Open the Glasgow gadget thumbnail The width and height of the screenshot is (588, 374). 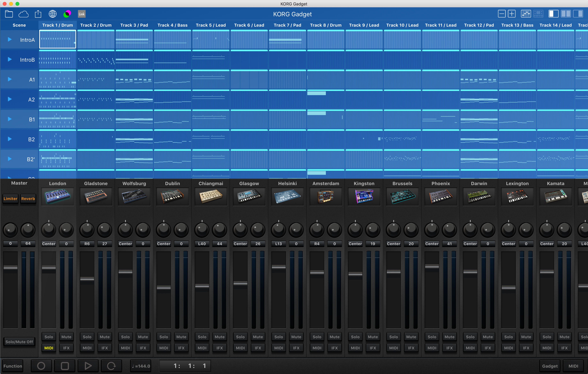coord(249,197)
